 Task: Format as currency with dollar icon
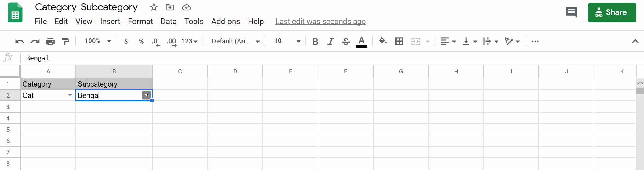(x=126, y=41)
